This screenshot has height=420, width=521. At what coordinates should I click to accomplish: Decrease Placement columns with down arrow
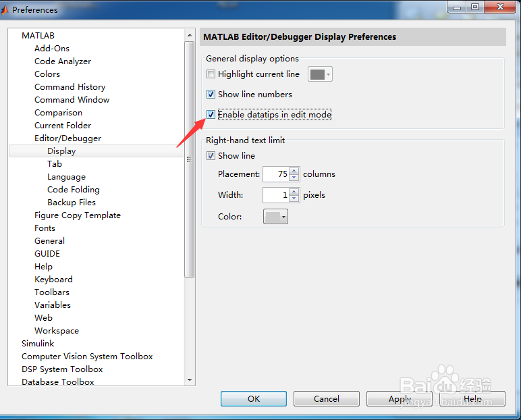pyautogui.click(x=294, y=178)
